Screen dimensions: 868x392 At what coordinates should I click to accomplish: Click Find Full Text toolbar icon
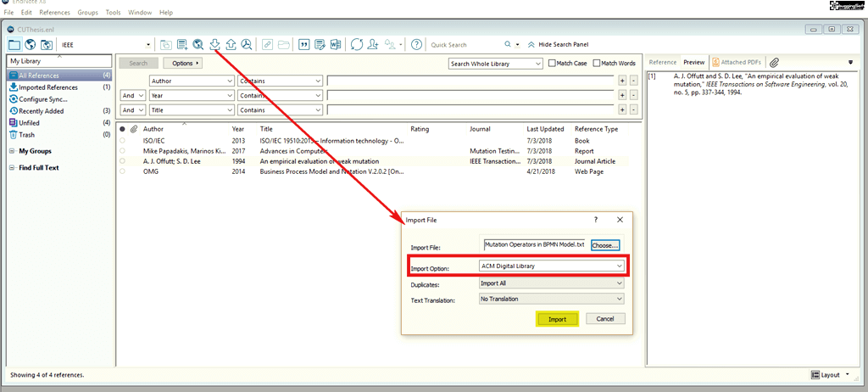[247, 45]
